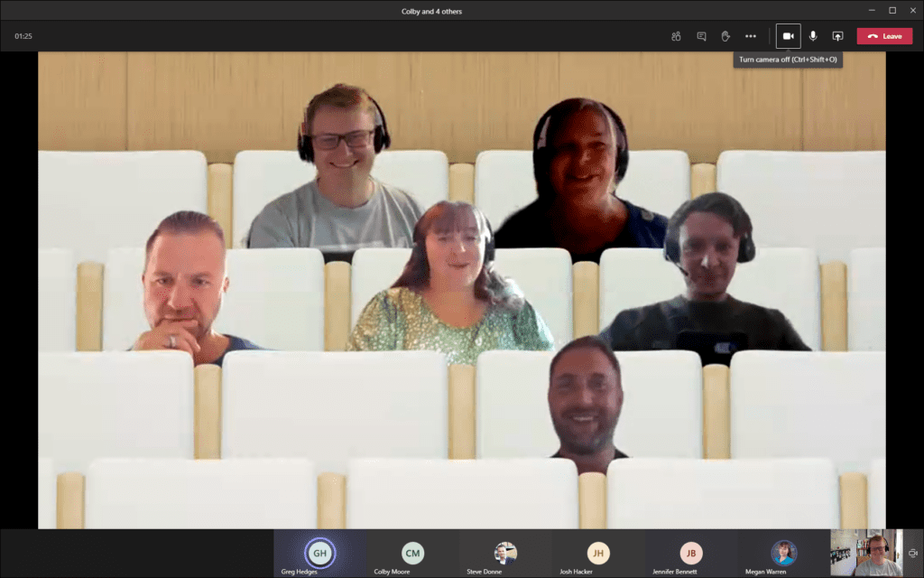Click the JH avatar circle

[598, 553]
